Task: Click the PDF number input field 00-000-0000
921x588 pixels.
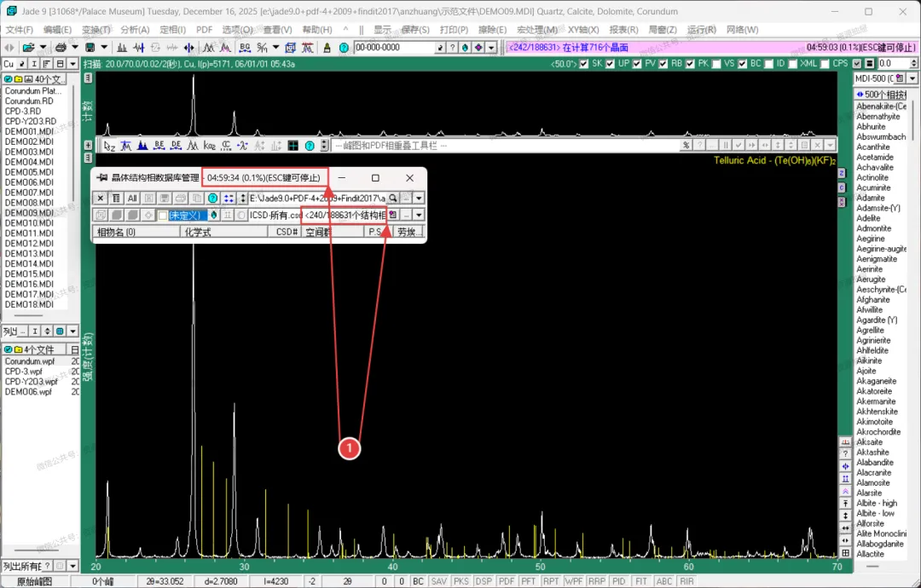Action: 394,48
